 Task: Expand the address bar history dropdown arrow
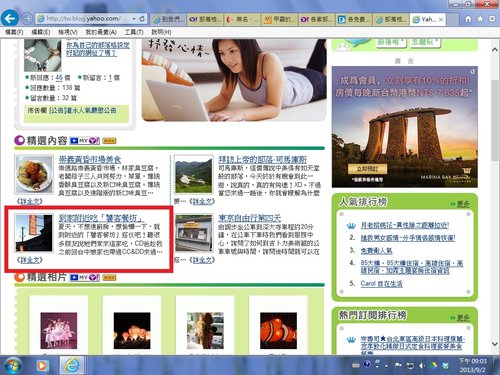[134, 19]
